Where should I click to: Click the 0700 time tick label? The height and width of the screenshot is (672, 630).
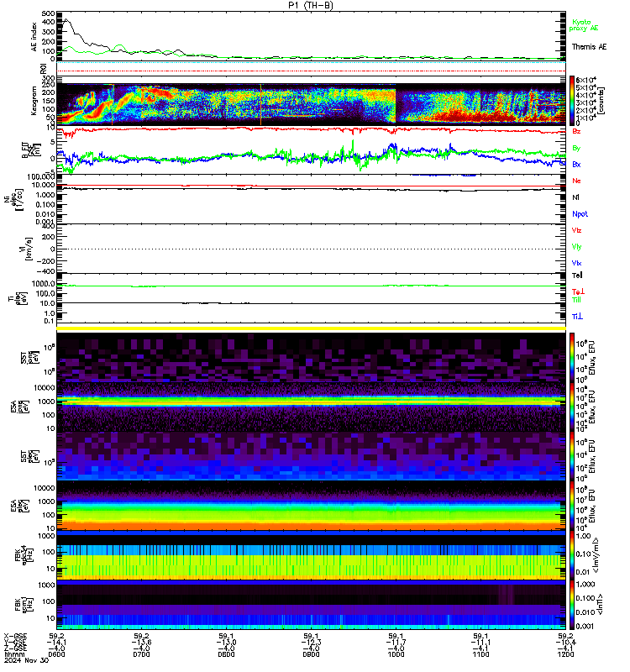[x=141, y=654]
